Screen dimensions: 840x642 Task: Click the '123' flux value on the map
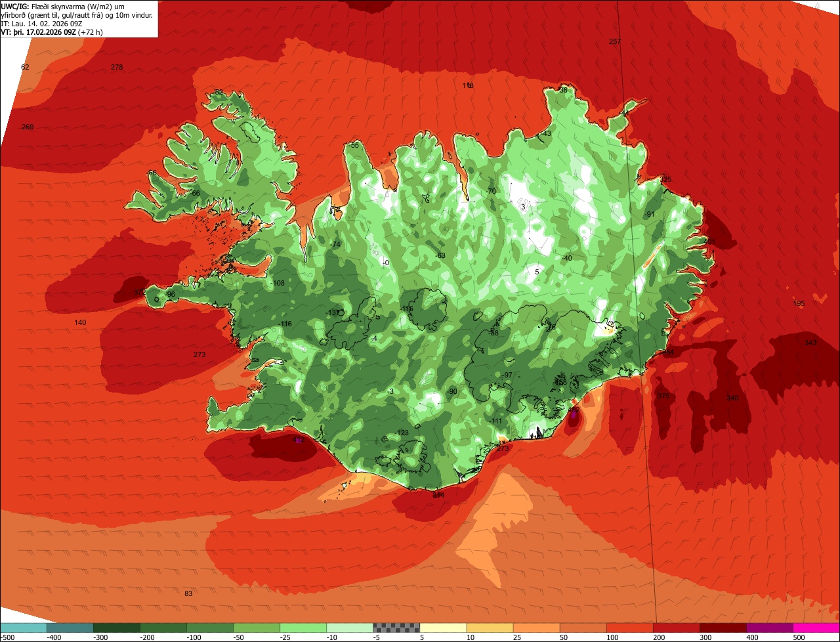point(402,433)
